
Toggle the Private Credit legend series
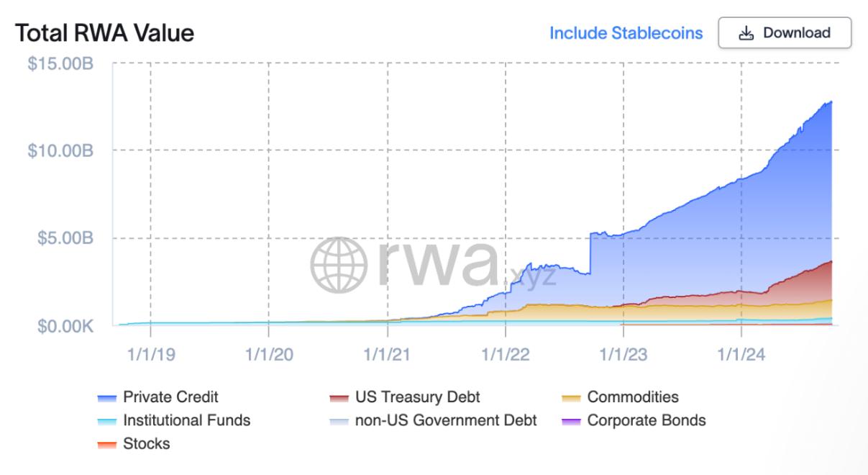coord(170,397)
